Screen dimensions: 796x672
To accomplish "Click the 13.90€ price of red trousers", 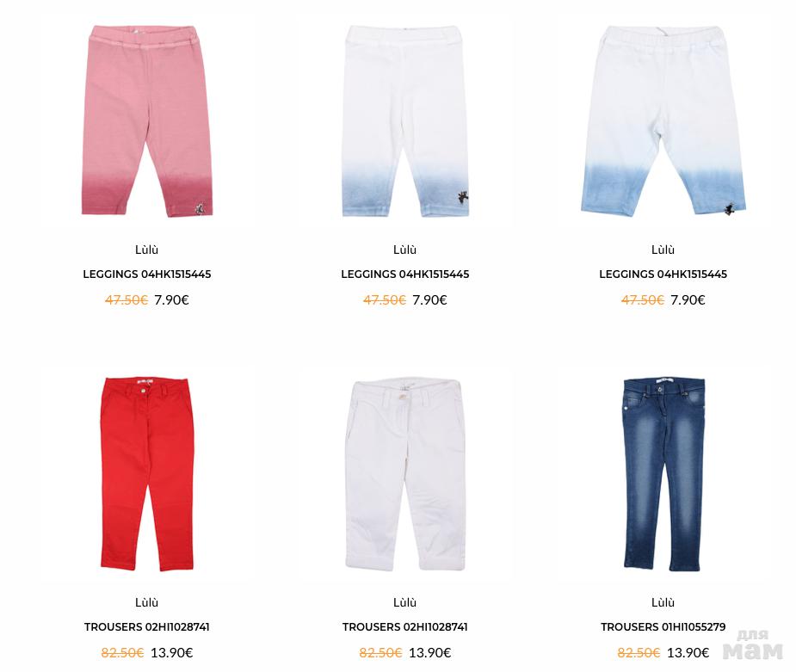I will pyautogui.click(x=171, y=653).
